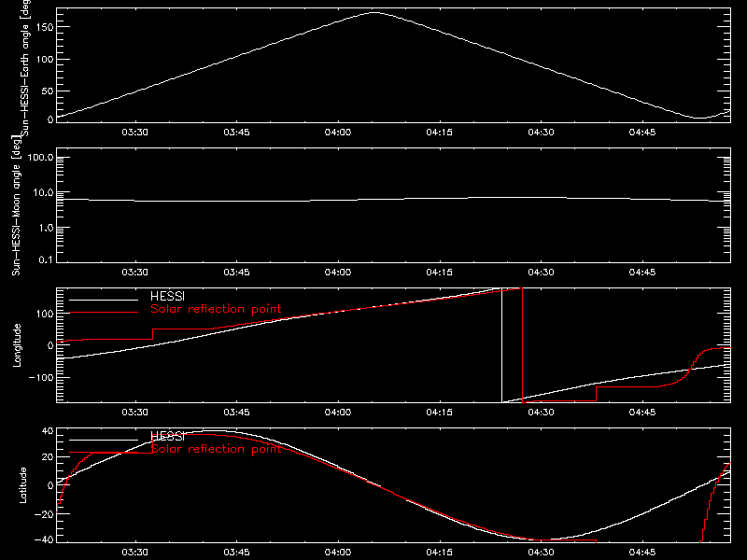The width and height of the screenshot is (747, 560).
Task: Click 04:45 below the Moon angle plot
Action: pos(642,273)
